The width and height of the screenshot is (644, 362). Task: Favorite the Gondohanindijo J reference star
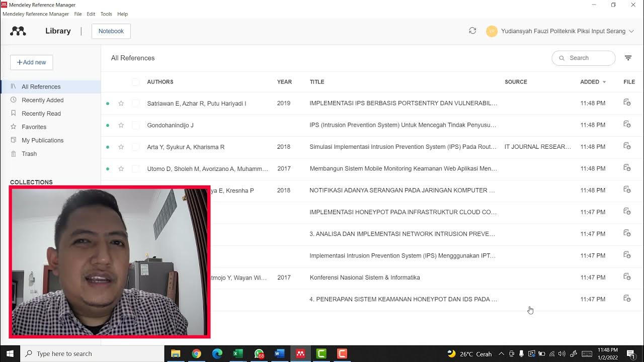121,125
